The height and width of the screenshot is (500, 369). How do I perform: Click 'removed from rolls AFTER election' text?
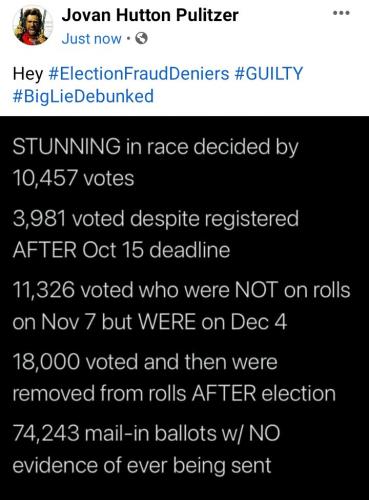174,393
